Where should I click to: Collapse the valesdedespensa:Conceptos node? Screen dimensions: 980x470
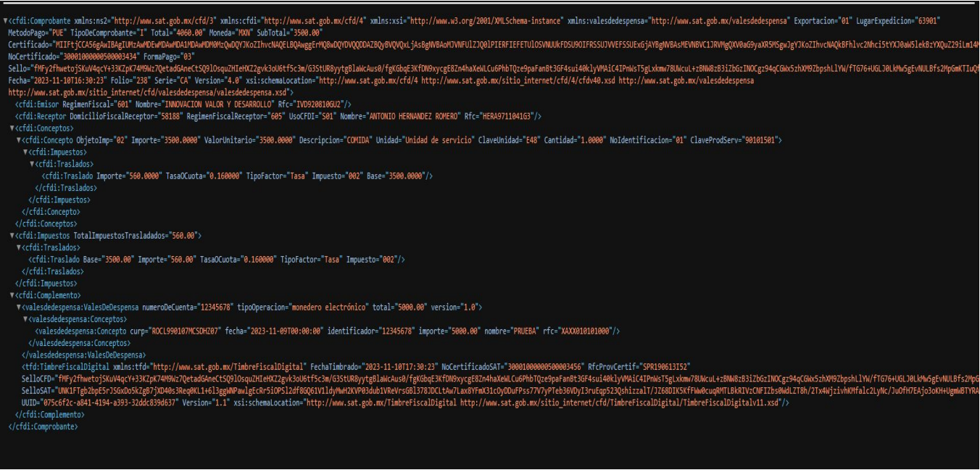click(x=25, y=318)
